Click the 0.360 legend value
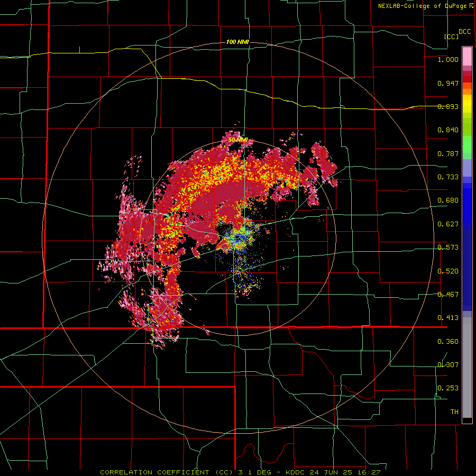Viewport: 476px width, 476px height. [x=448, y=342]
